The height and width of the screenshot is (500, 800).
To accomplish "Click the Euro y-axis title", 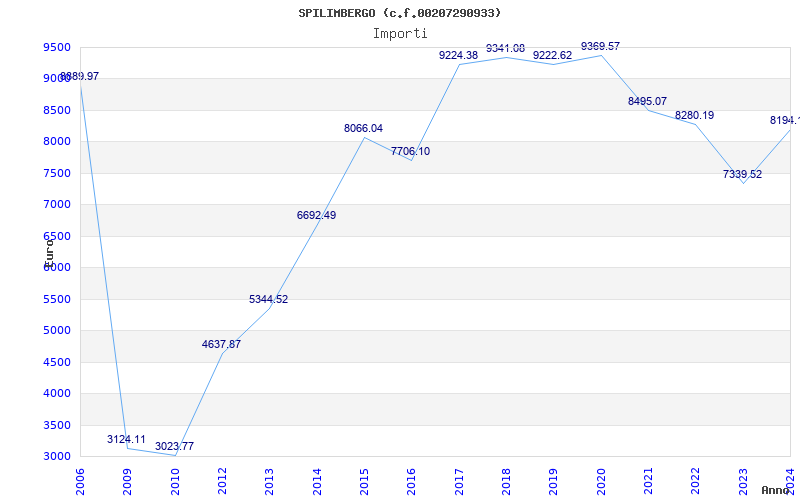I will coord(49,252).
